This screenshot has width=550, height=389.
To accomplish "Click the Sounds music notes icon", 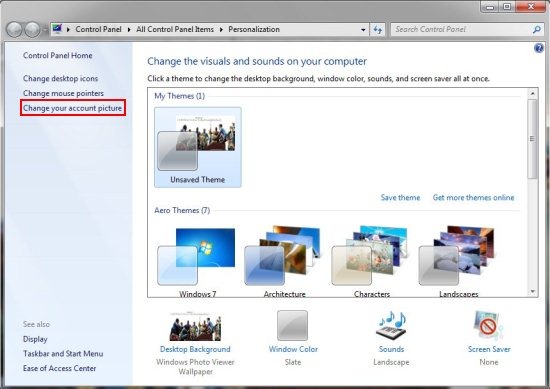I will point(391,325).
